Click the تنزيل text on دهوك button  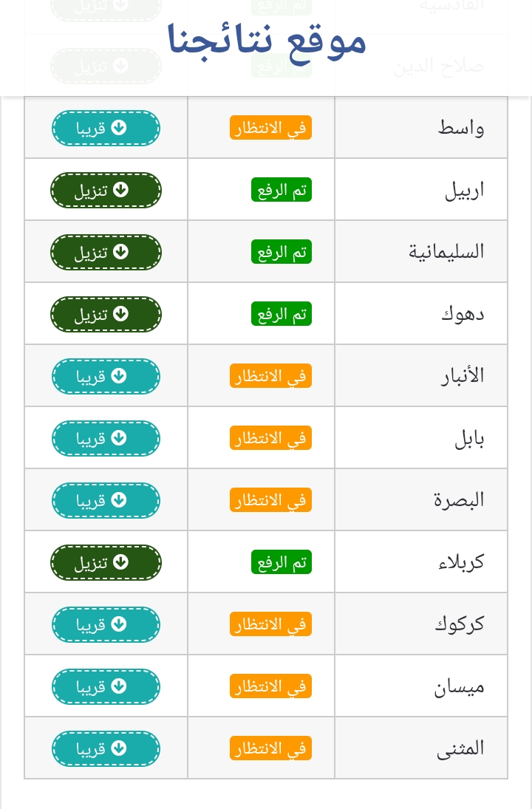coord(91,315)
